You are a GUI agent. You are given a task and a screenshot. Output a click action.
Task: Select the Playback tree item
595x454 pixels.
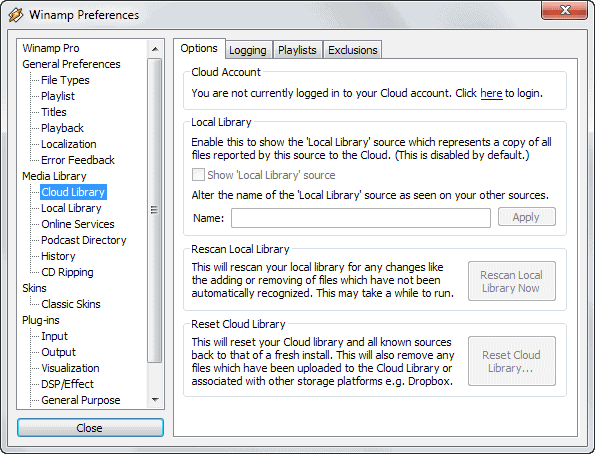coord(62,128)
